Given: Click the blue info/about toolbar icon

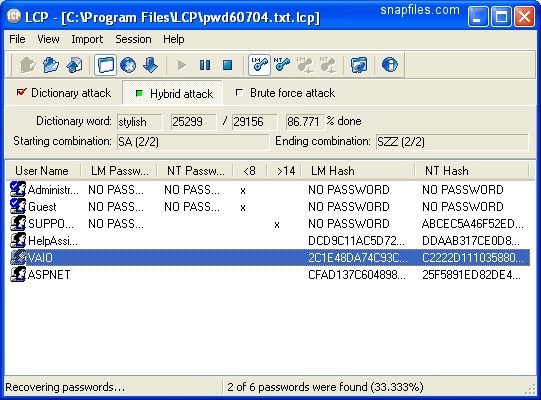Looking at the screenshot, I should (x=390, y=65).
